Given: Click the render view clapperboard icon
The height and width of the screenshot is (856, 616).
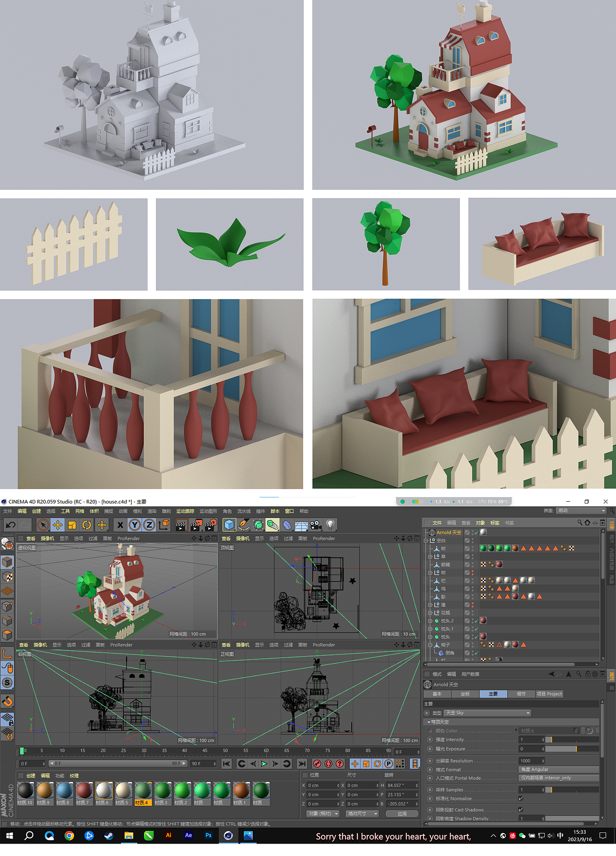Looking at the screenshot, I should pyautogui.click(x=181, y=525).
